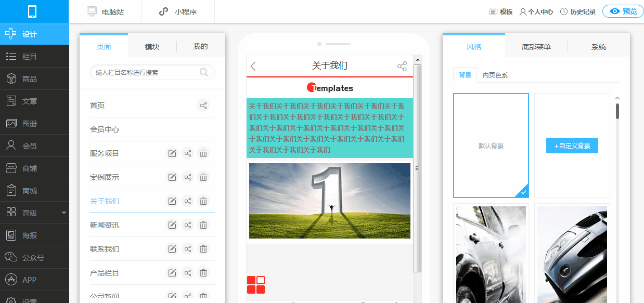Open 图册 in the left sidebar
The width and height of the screenshot is (644, 303).
click(34, 124)
